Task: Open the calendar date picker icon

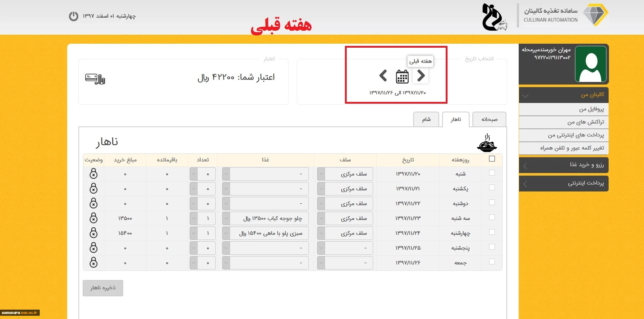Action: tap(402, 76)
